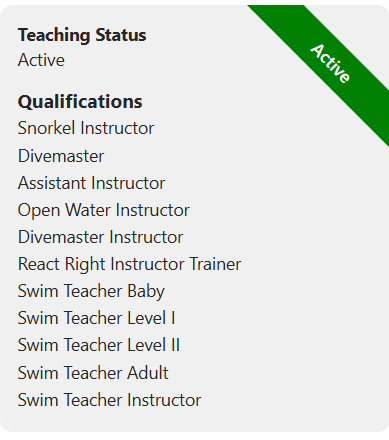This screenshot has height=440, width=389.
Task: Click the word Adult in Swim Teacher Adult
Action: click(x=147, y=373)
